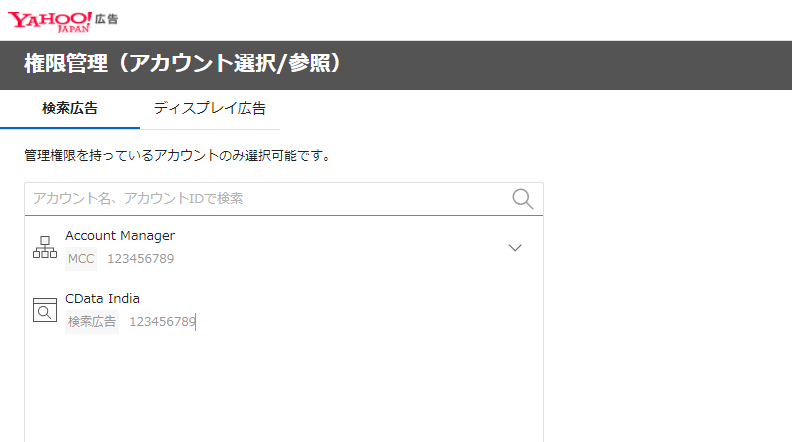Click the 検索広告 badge under CData India
Image resolution: width=792 pixels, height=442 pixels.
92,321
